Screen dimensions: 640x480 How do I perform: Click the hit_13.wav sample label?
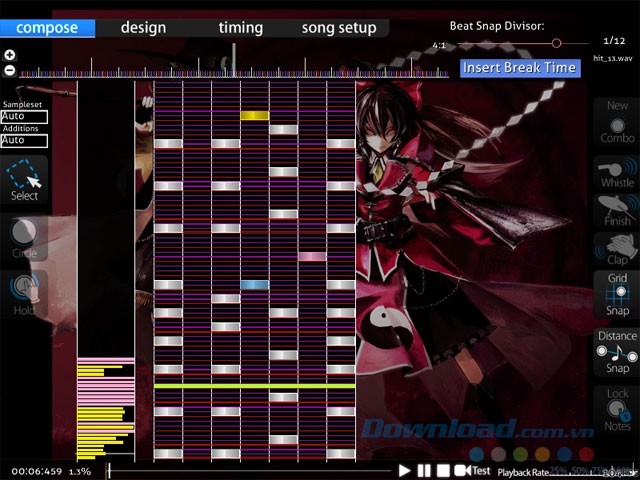point(613,58)
